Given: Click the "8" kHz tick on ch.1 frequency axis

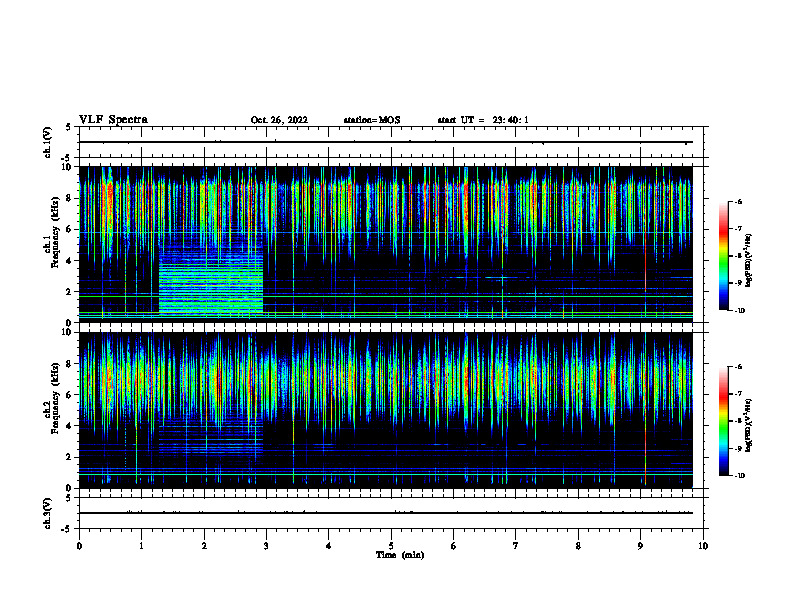Looking at the screenshot, I should [x=69, y=198].
